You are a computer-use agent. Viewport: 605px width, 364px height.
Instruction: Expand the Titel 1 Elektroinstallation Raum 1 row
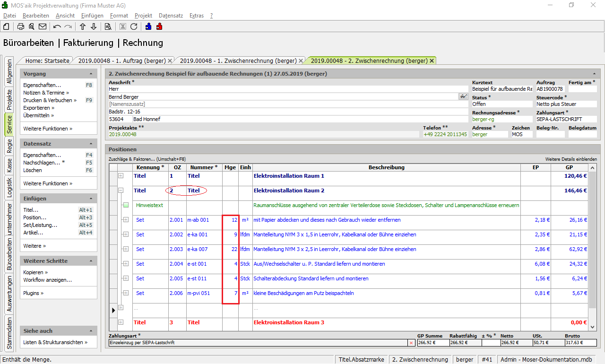[121, 176]
